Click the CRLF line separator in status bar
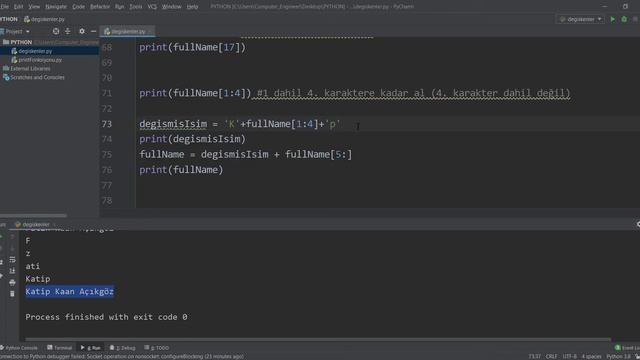 (551, 356)
